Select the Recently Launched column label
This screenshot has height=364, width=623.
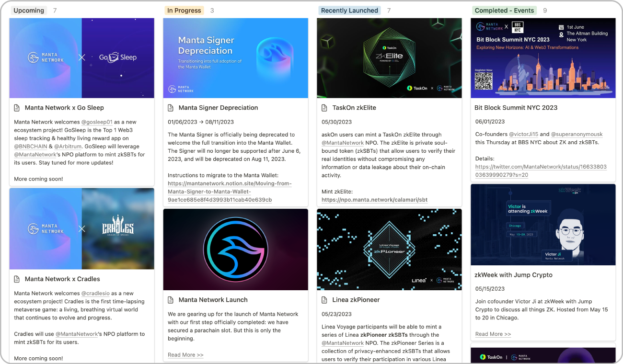click(349, 11)
